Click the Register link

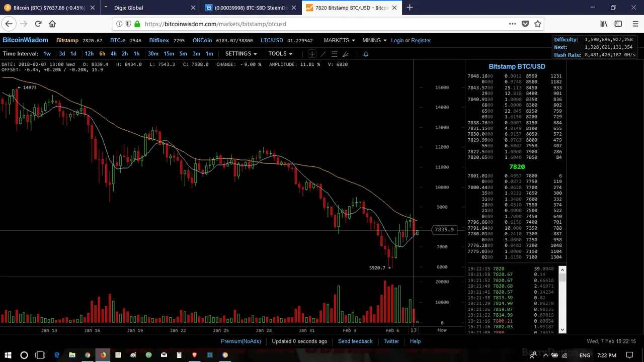(421, 40)
